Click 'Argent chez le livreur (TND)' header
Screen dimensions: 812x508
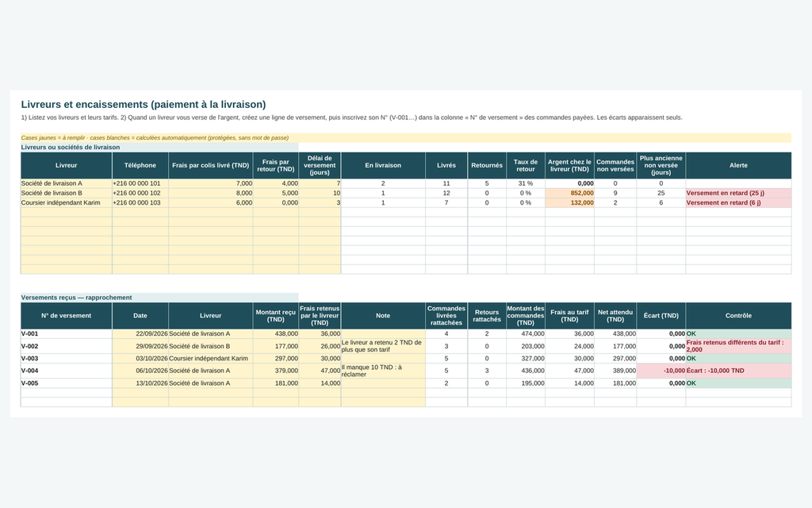click(x=569, y=165)
